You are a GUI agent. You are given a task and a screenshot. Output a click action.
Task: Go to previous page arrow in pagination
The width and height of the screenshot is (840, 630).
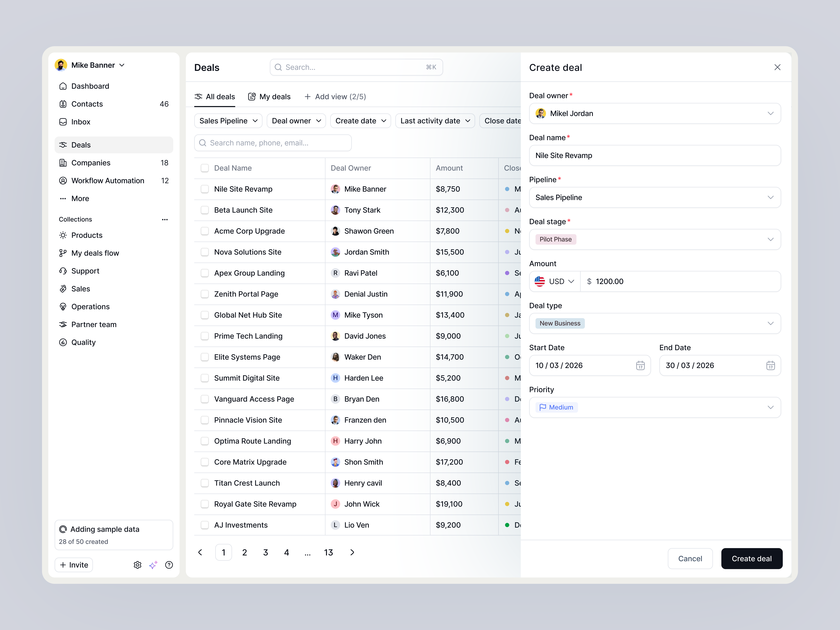click(x=200, y=553)
